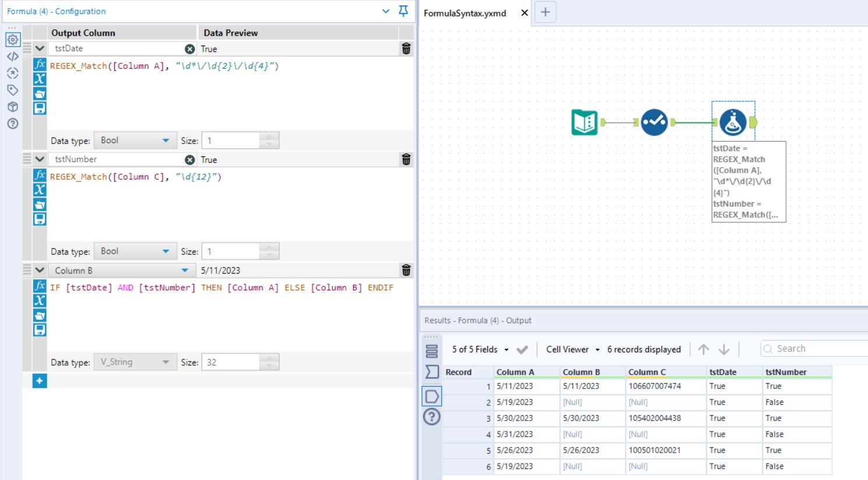Select the Columns and Constants icon for tstNumber
This screenshot has height=480, width=868.
click(39, 189)
